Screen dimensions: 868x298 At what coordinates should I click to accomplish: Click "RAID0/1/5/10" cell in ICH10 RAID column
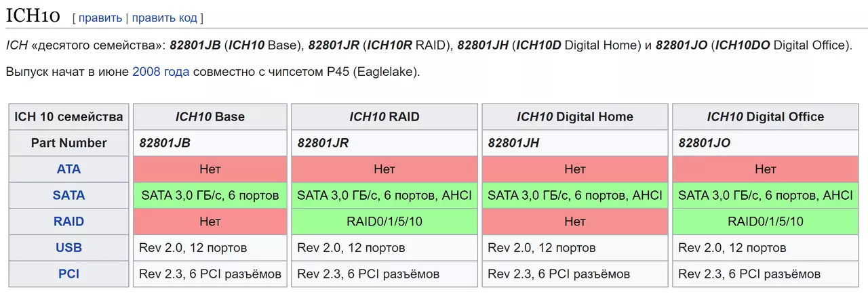coord(384,221)
